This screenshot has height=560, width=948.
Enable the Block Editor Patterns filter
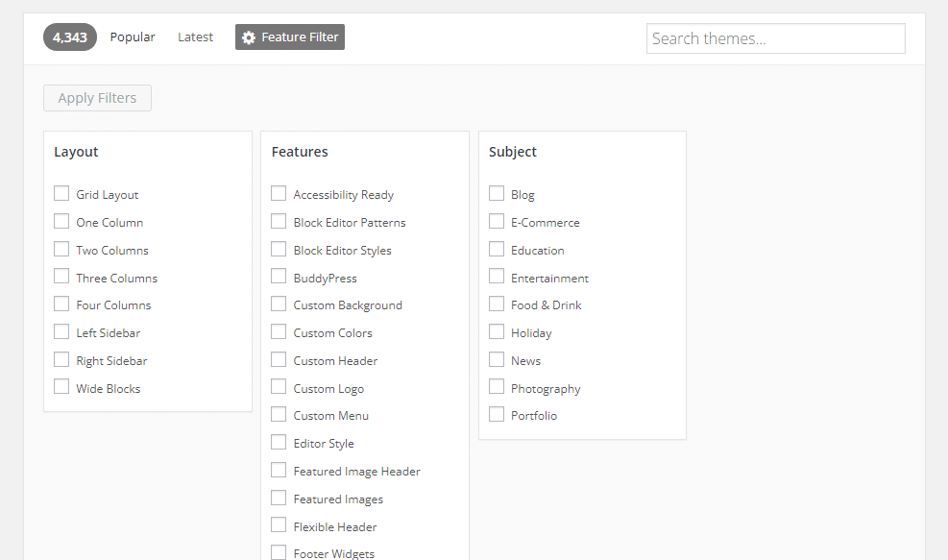pyautogui.click(x=278, y=221)
